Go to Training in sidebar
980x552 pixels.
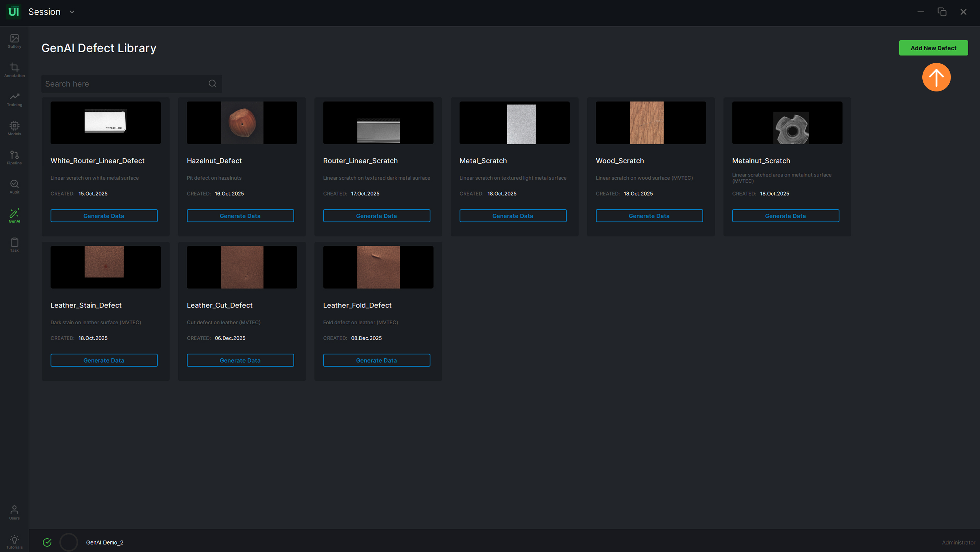(15, 99)
